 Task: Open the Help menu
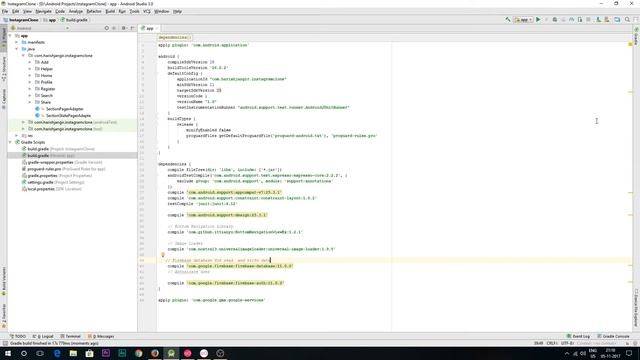pos(177,11)
